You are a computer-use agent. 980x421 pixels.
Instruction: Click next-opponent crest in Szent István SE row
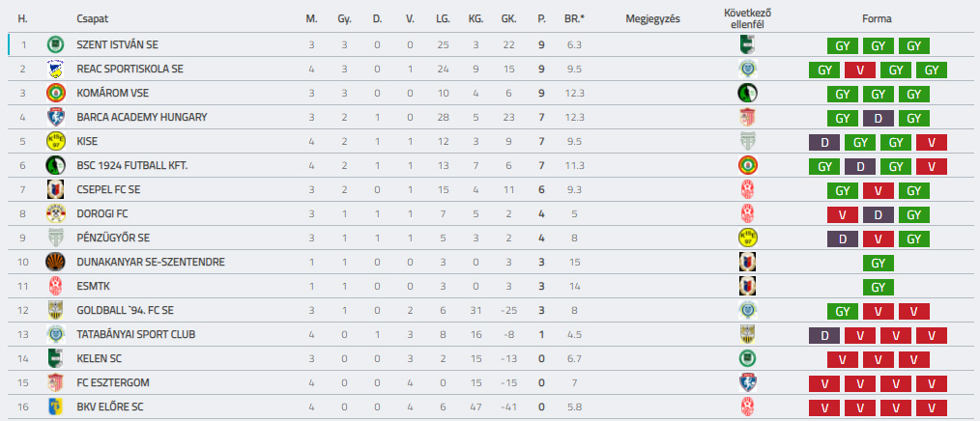click(x=747, y=45)
